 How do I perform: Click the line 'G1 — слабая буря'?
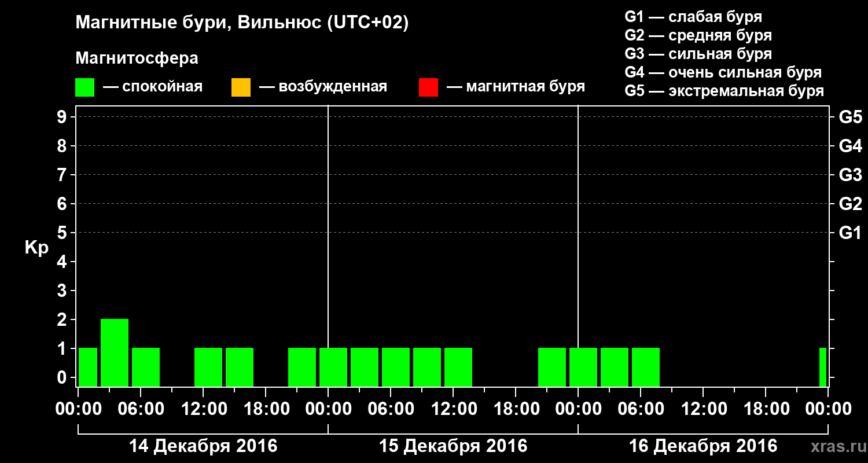coord(693,16)
